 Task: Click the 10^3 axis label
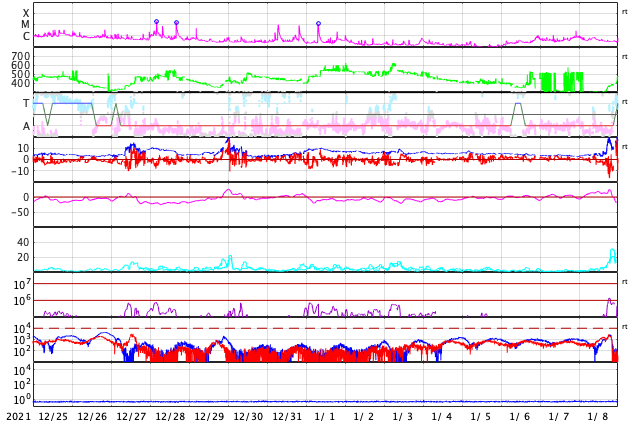(x=22, y=340)
